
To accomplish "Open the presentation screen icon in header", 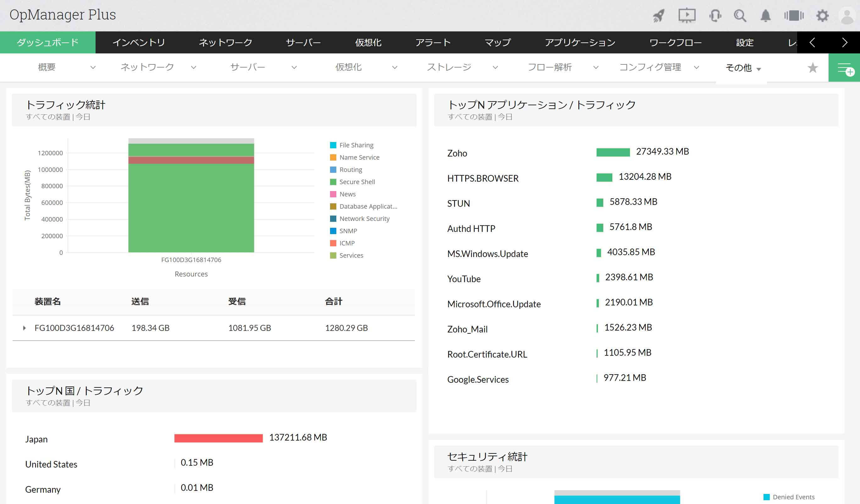I will [686, 16].
